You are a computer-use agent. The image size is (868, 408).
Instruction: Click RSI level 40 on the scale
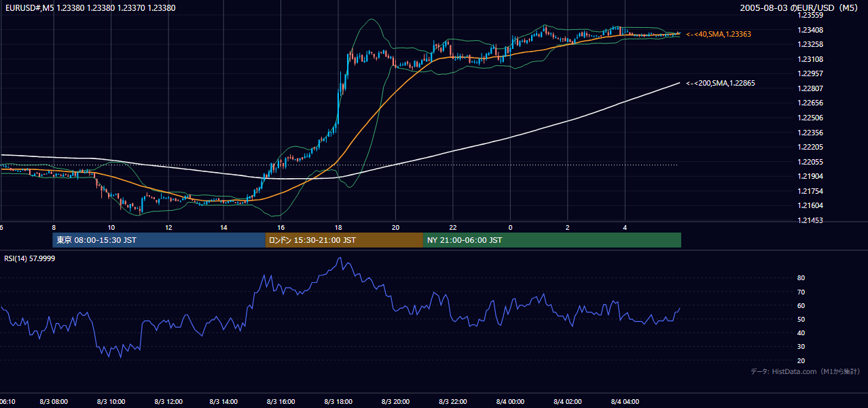(801, 333)
